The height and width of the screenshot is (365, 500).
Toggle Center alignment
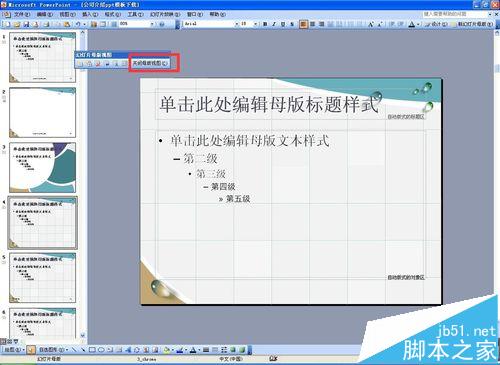click(x=313, y=24)
